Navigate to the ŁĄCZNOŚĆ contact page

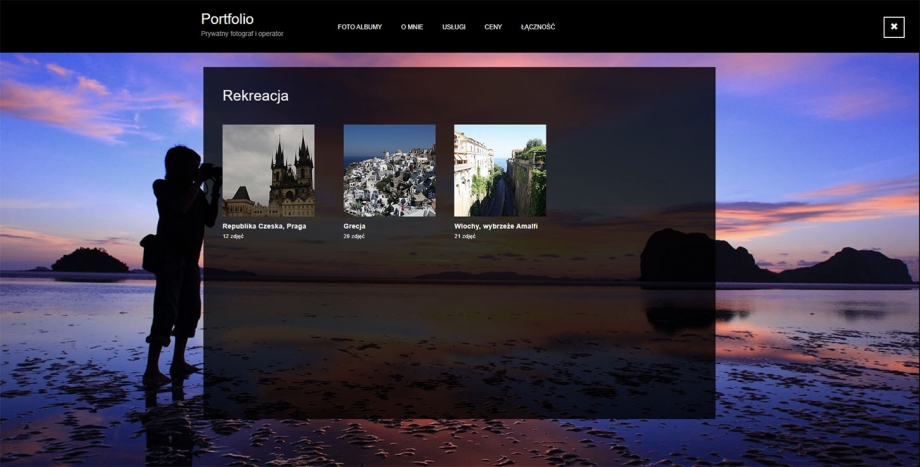pos(538,27)
